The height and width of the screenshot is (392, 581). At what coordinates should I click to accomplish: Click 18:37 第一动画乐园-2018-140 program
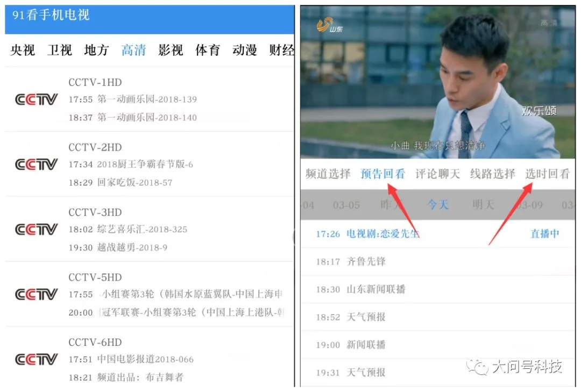[133, 117]
